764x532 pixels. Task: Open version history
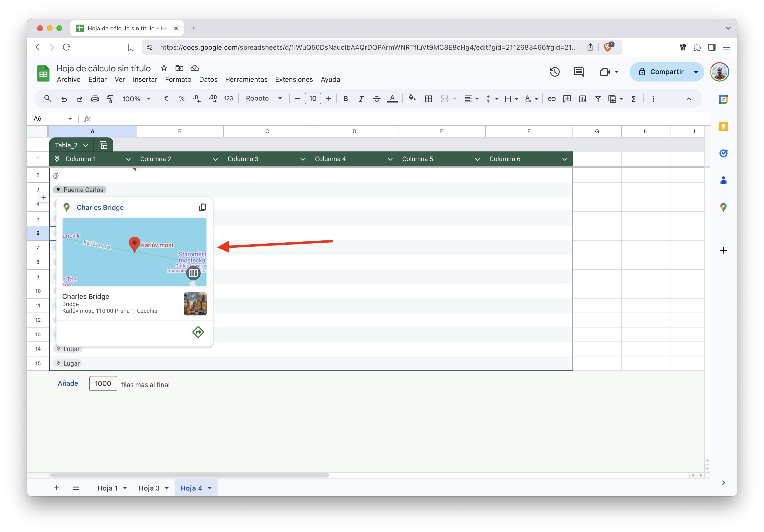(555, 72)
